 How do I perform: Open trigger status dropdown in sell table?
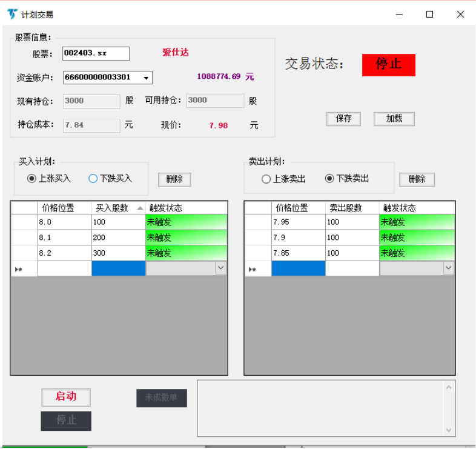(x=448, y=268)
